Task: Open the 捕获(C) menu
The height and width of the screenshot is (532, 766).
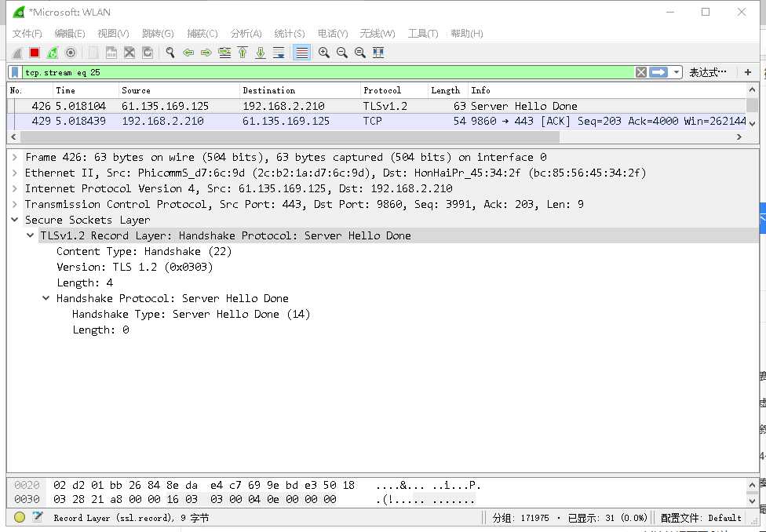Action: (202, 33)
